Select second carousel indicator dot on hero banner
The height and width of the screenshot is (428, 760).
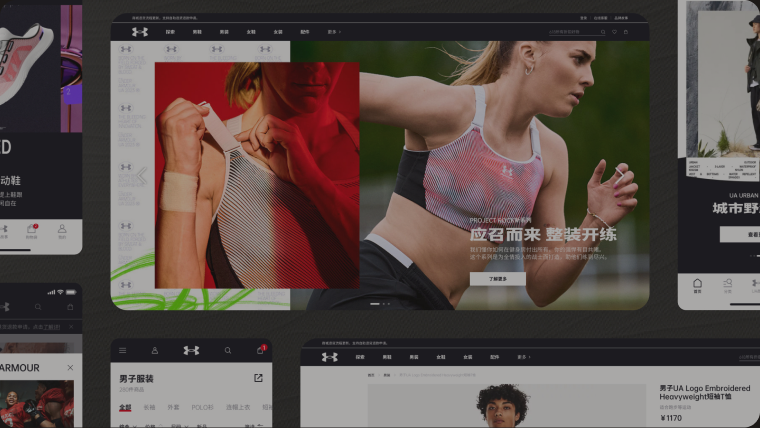384,304
